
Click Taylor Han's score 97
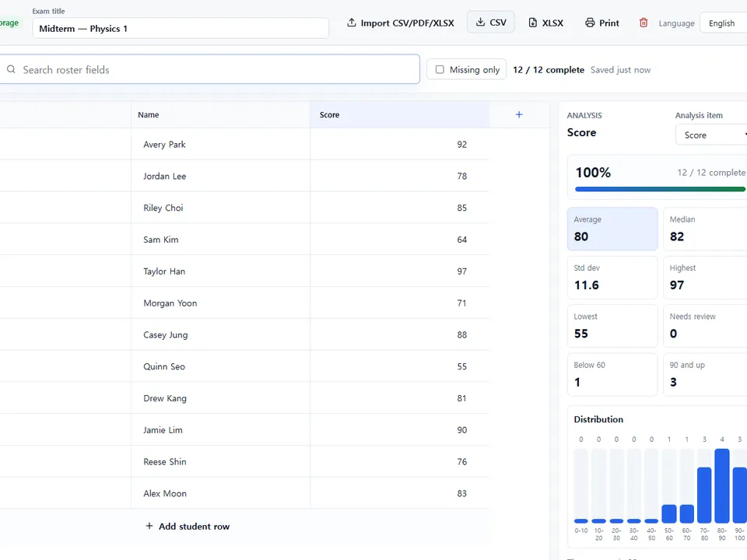point(400,271)
